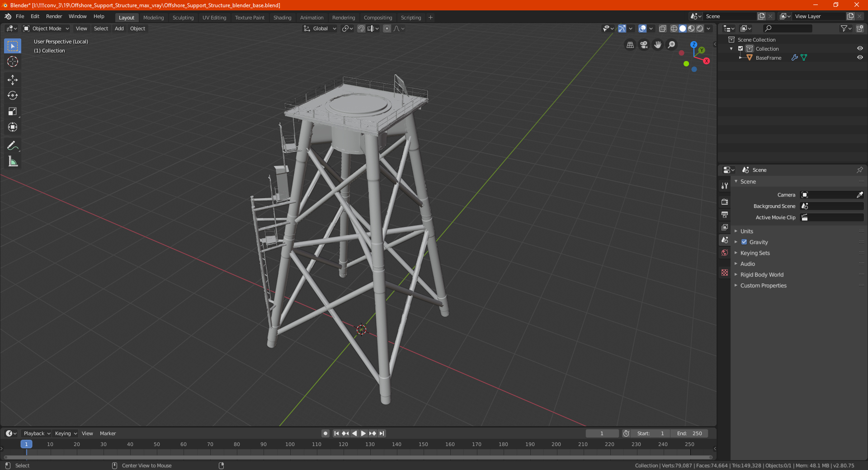Switch to Shading workspace tab
Image resolution: width=868 pixels, height=470 pixels.
(282, 18)
